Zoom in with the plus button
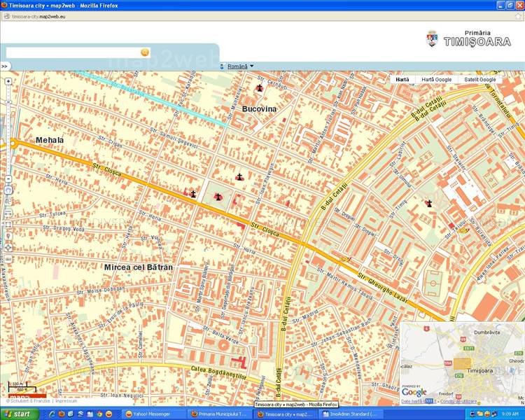This screenshot has width=525, height=420. point(8,81)
